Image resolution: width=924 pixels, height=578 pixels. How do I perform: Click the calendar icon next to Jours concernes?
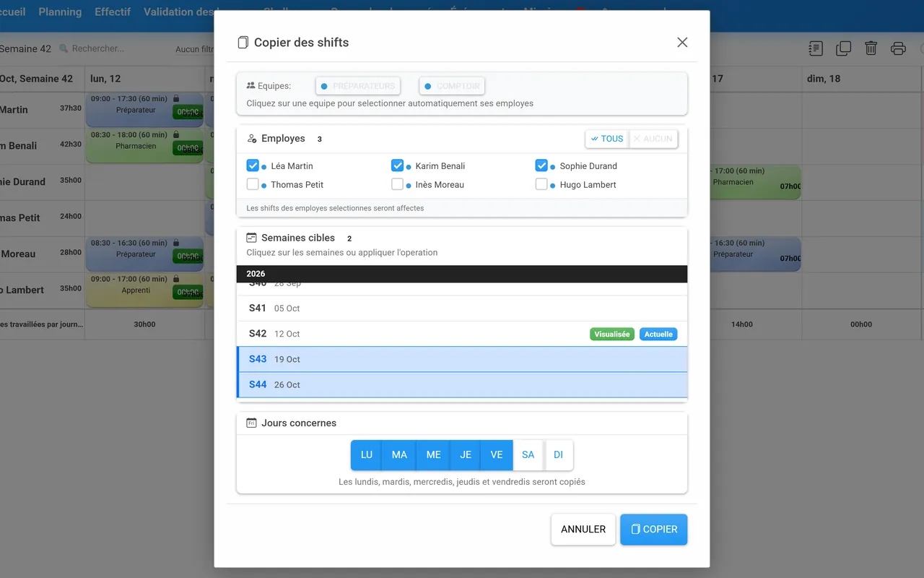coord(251,423)
